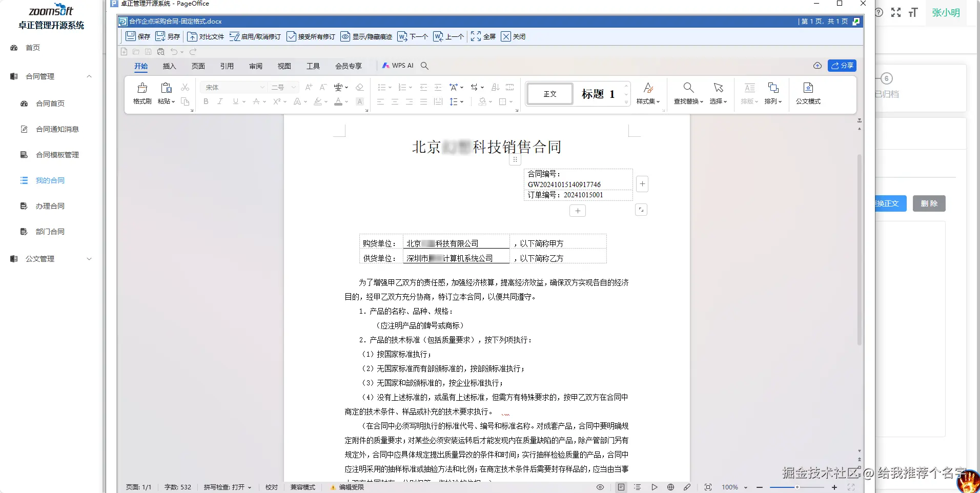Click the clear formatting eraser icon

click(359, 87)
